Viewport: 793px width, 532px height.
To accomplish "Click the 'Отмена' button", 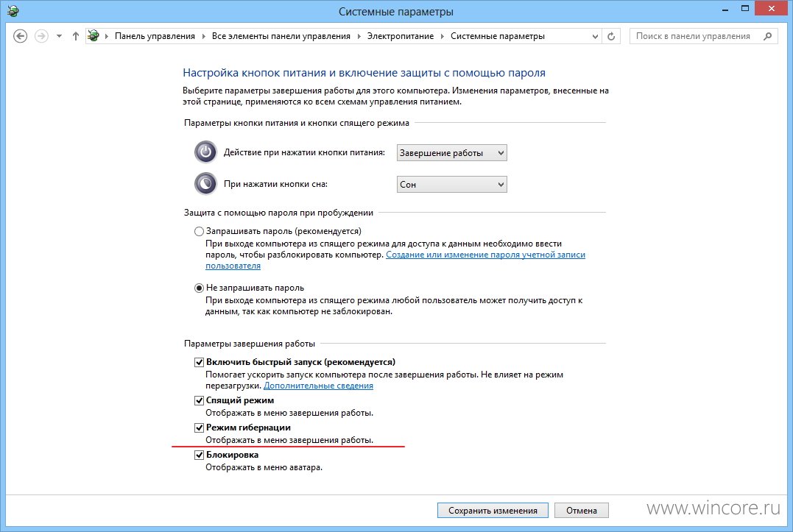I will (x=582, y=510).
